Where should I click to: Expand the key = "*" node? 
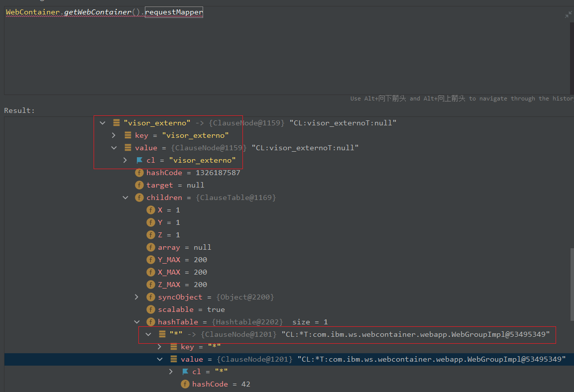pos(160,347)
